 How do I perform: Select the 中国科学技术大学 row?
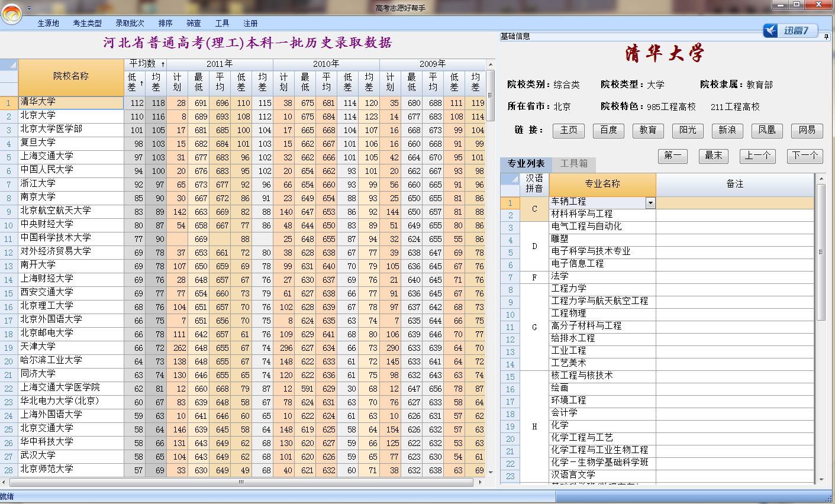click(x=71, y=238)
